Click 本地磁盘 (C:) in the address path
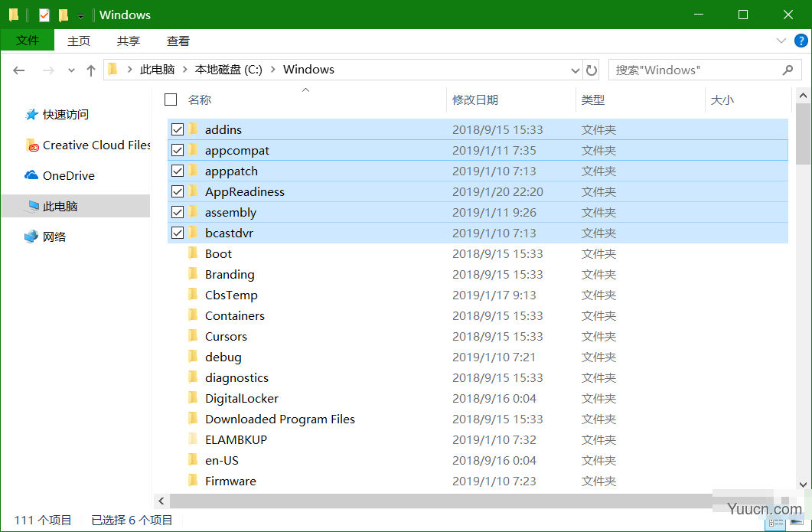Image resolution: width=812 pixels, height=532 pixels. 228,70
